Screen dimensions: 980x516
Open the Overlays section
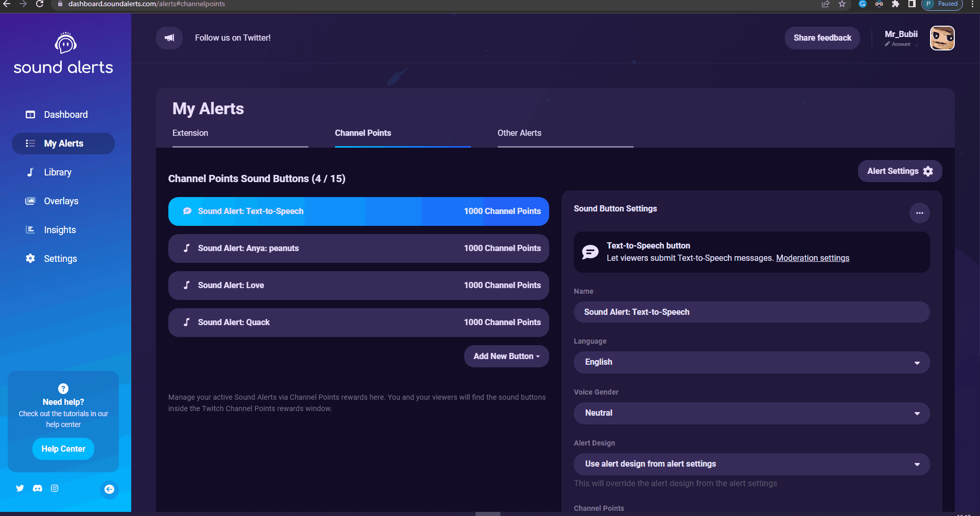coord(61,201)
